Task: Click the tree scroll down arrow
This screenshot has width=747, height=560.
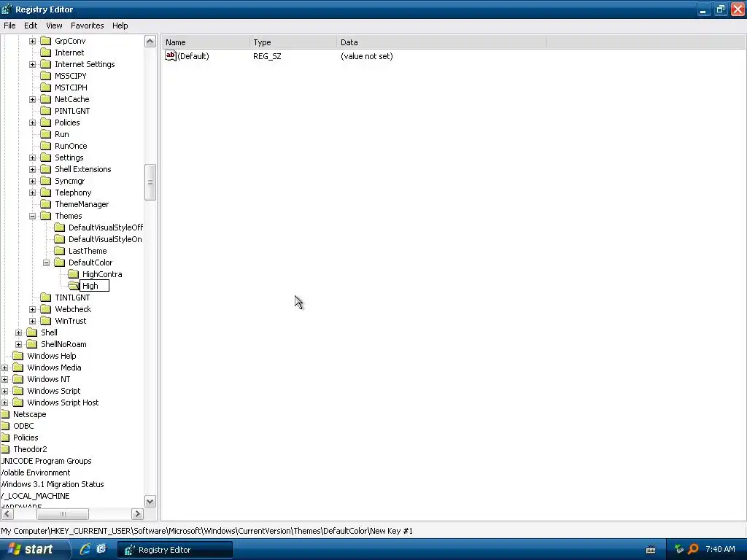Action: (150, 502)
